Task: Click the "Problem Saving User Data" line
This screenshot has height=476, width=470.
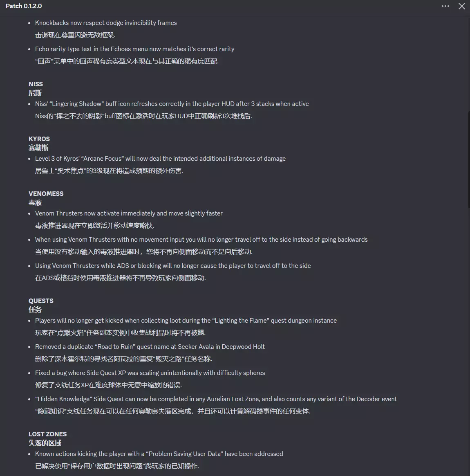Action: tap(159, 454)
